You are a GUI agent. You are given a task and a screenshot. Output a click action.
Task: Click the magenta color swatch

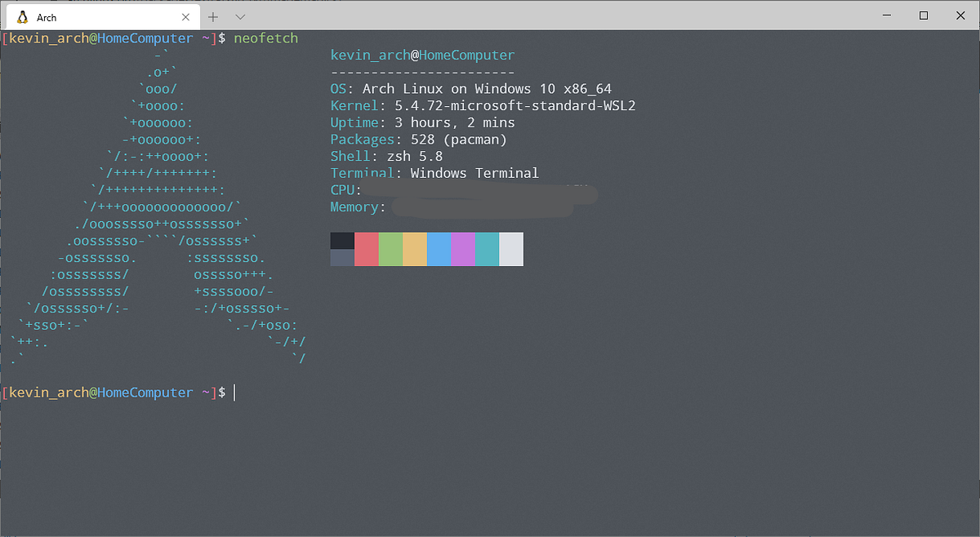[x=462, y=249]
